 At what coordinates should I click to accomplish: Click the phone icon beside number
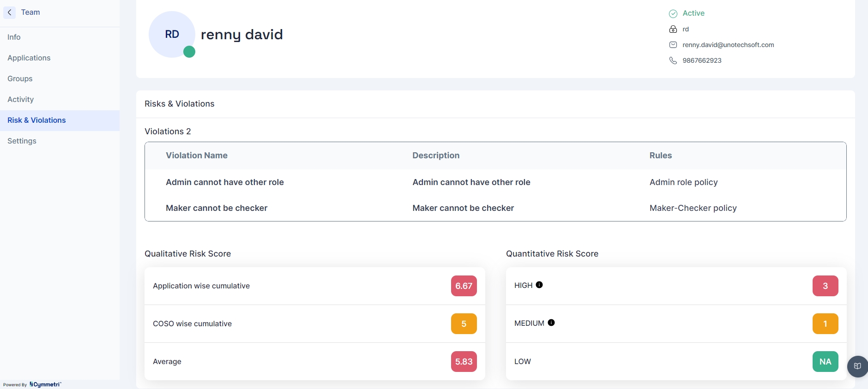coord(673,60)
